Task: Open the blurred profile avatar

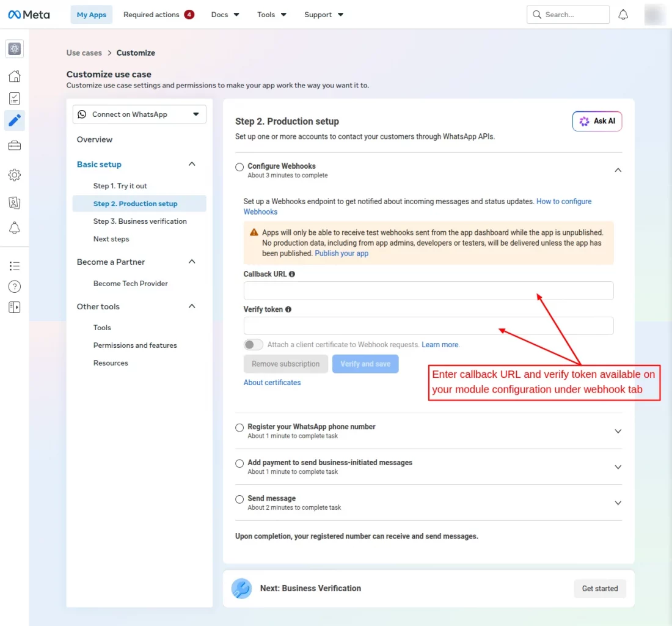Action: (x=654, y=15)
